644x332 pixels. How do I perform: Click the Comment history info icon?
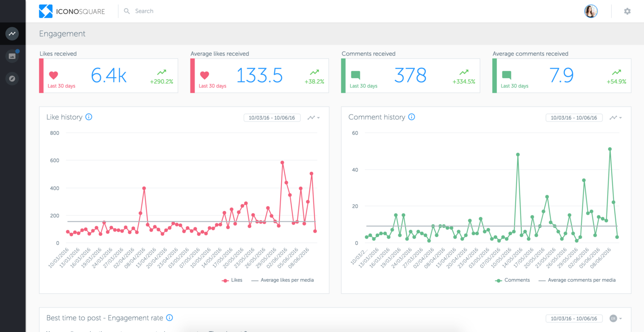[x=412, y=117]
